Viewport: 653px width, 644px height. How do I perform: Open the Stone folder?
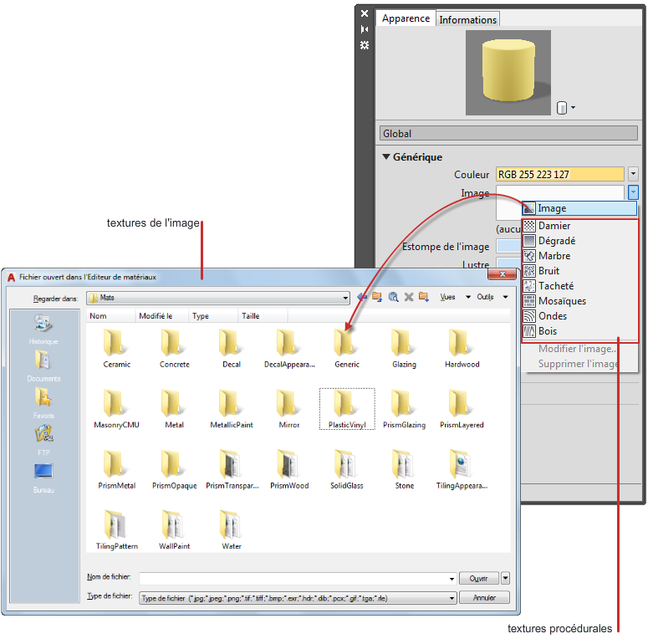(404, 469)
